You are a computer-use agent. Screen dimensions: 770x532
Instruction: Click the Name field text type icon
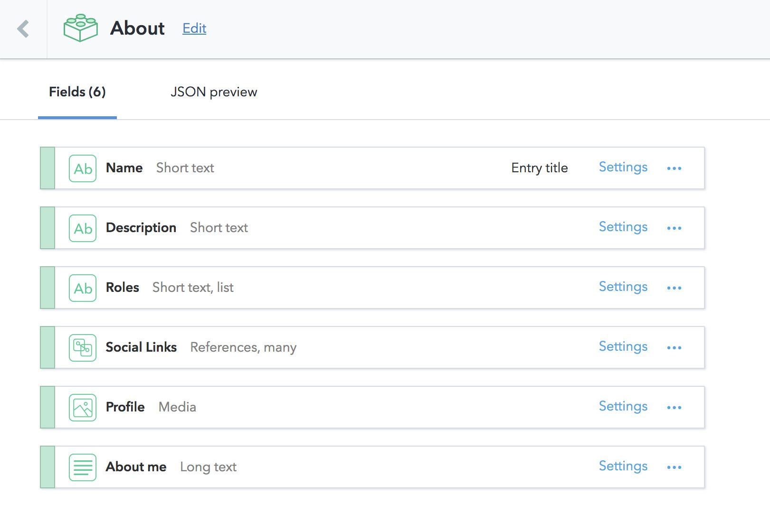pyautogui.click(x=83, y=168)
